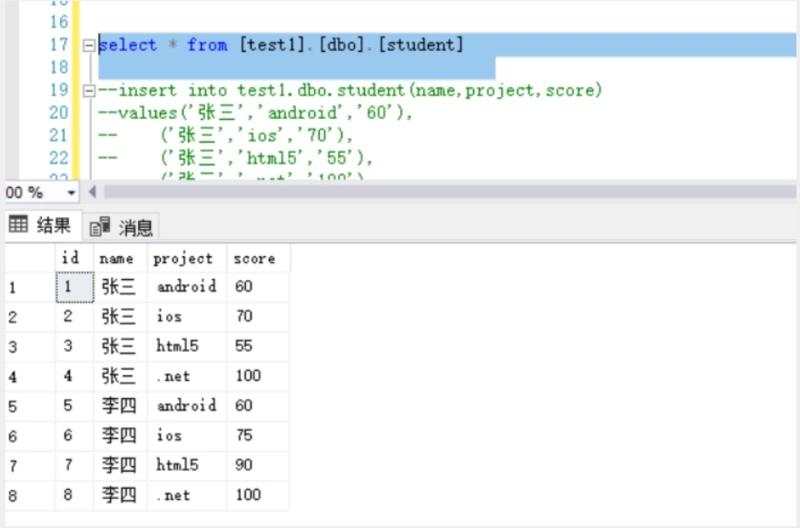Viewport: 800px width, 528px height.
Task: Click html5 project cell in row 3
Action: 187,346
